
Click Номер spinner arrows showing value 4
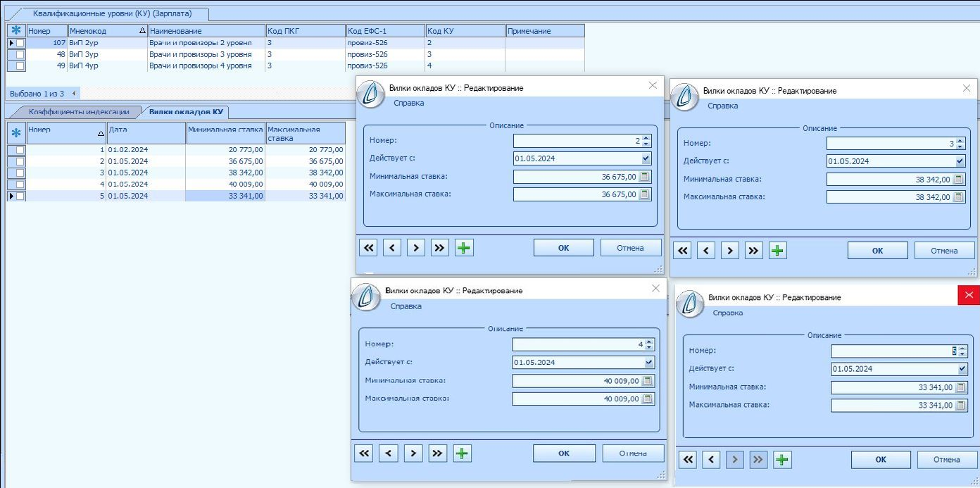coord(649,345)
